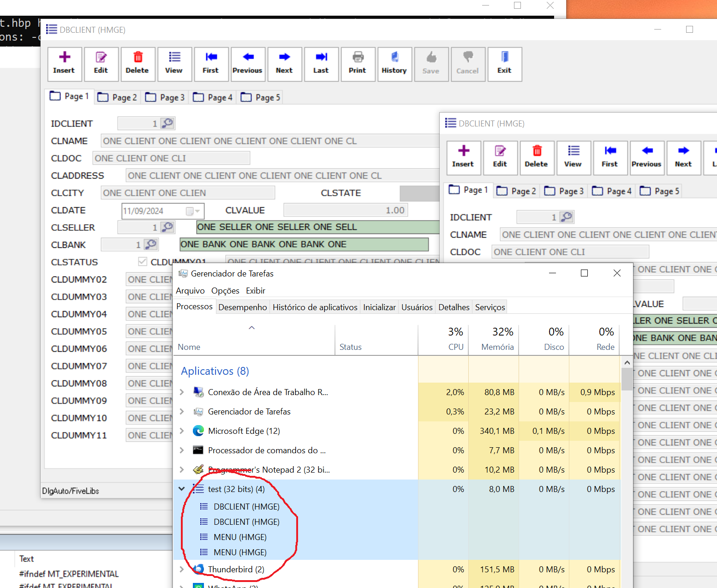
Task: Switch to Page 3 tab in main window
Action: pos(165,97)
